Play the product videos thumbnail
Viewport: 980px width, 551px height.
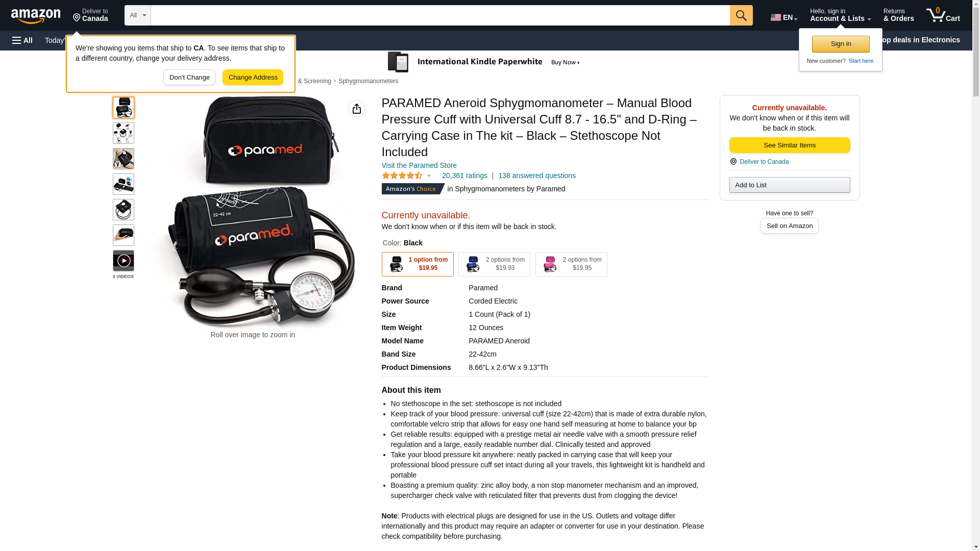(x=124, y=261)
